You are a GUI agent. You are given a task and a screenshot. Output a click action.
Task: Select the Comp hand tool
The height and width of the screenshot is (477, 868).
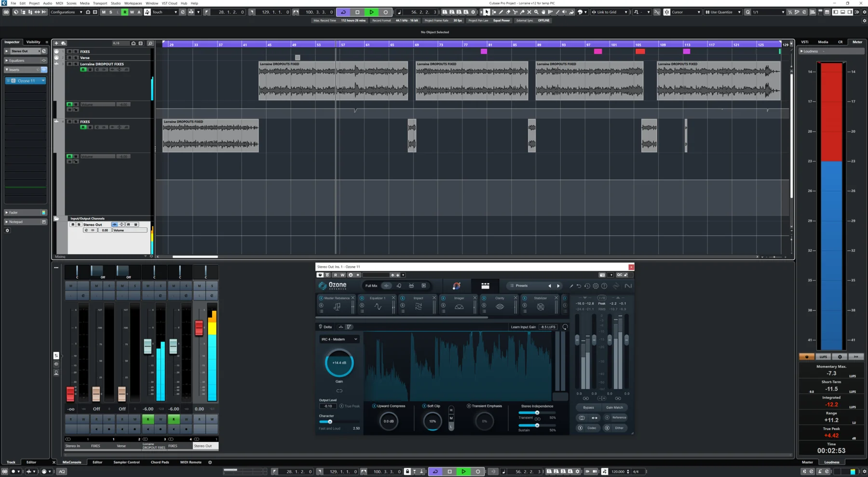[543, 12]
